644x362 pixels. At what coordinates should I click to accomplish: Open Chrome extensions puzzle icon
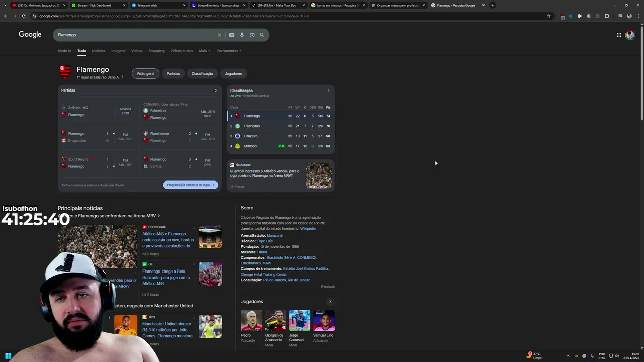coord(607,16)
